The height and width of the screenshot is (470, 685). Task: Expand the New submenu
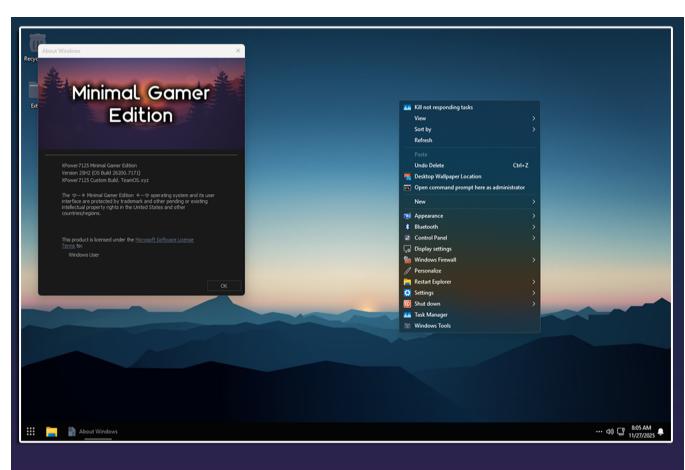pos(470,202)
